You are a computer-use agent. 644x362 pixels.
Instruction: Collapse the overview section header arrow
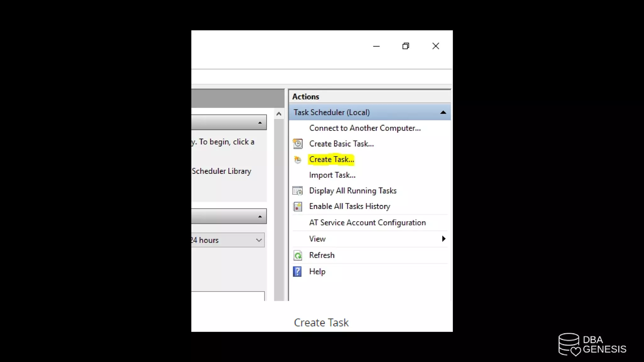[260, 123]
